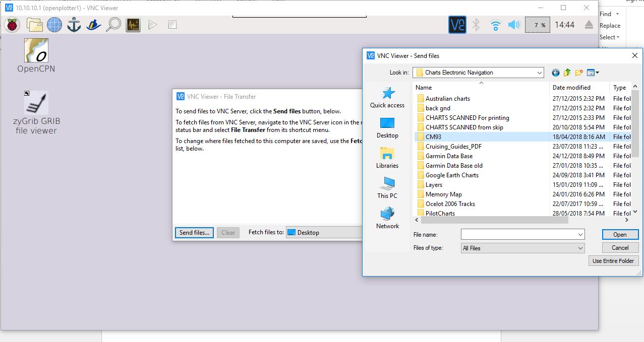644x342 pixels.
Task: Go up one level in the folder hierarchy
Action: tap(566, 73)
